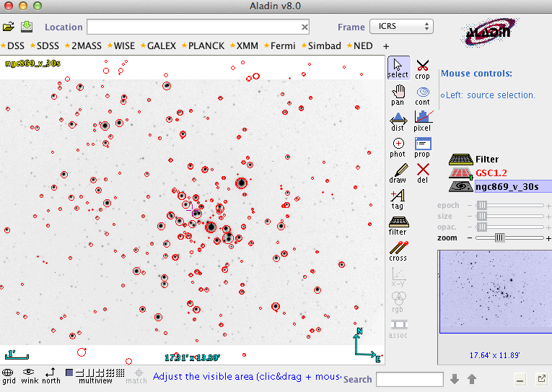
Task: Select the Filter plane in stack
Action: [x=487, y=160]
